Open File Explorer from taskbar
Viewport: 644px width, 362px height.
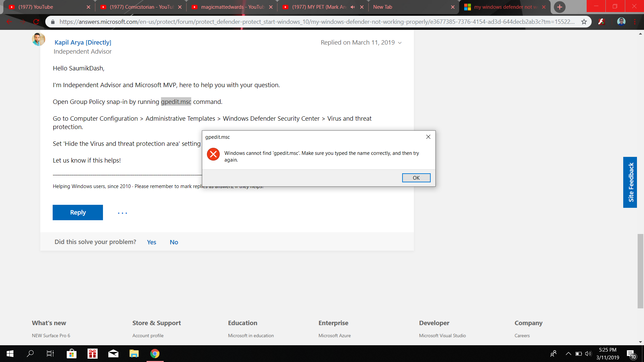[x=134, y=354]
